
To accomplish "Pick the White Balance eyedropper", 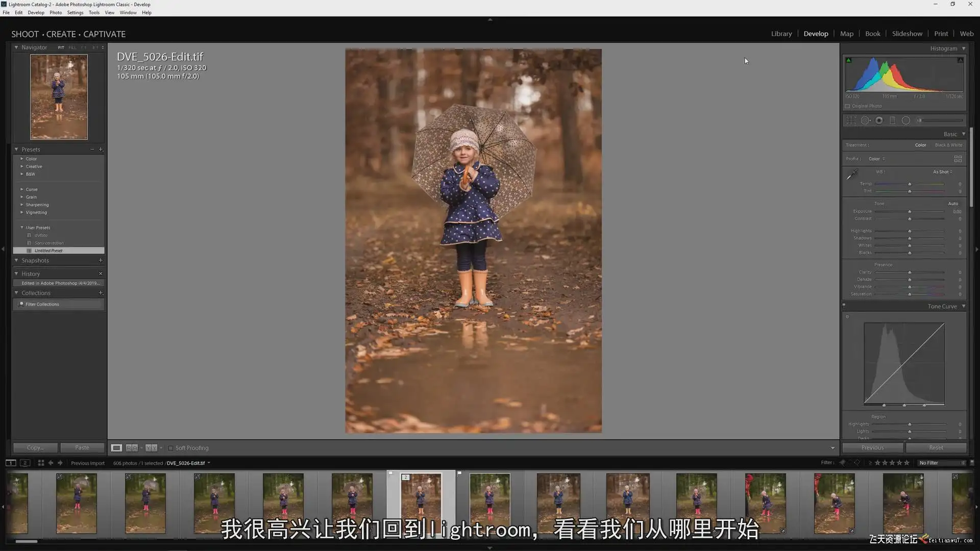I will (x=852, y=175).
